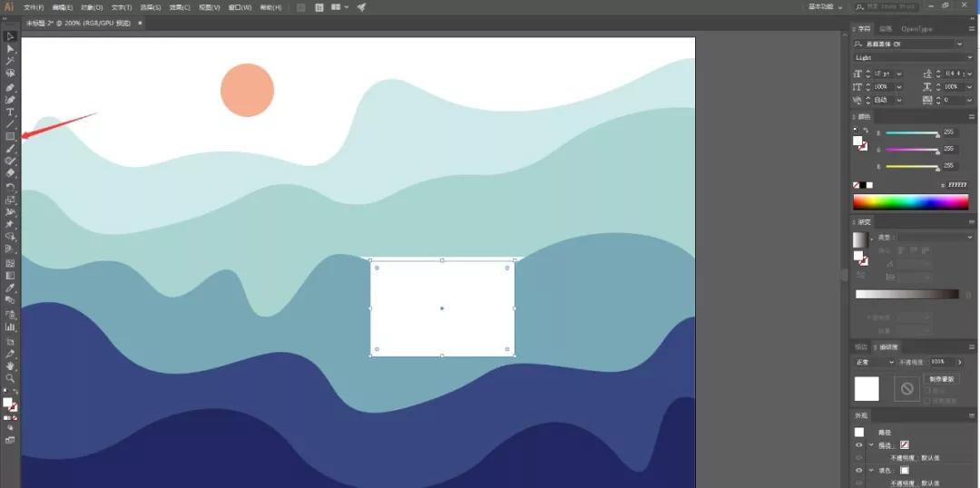980x488 pixels.
Task: Select the Pen tool
Action: point(10,88)
